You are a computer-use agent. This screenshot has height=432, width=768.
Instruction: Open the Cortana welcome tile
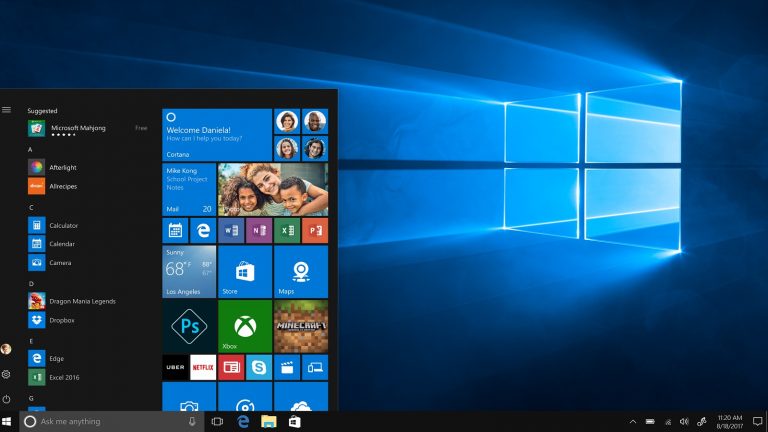point(217,135)
